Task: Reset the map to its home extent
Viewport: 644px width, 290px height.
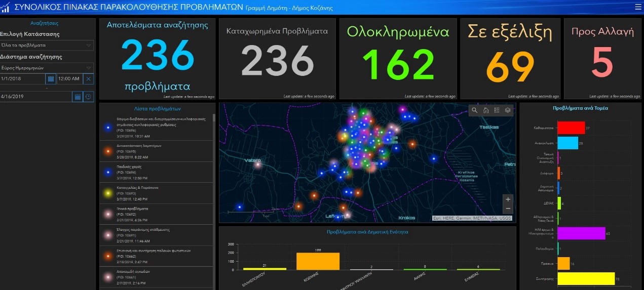Action: pos(486,110)
